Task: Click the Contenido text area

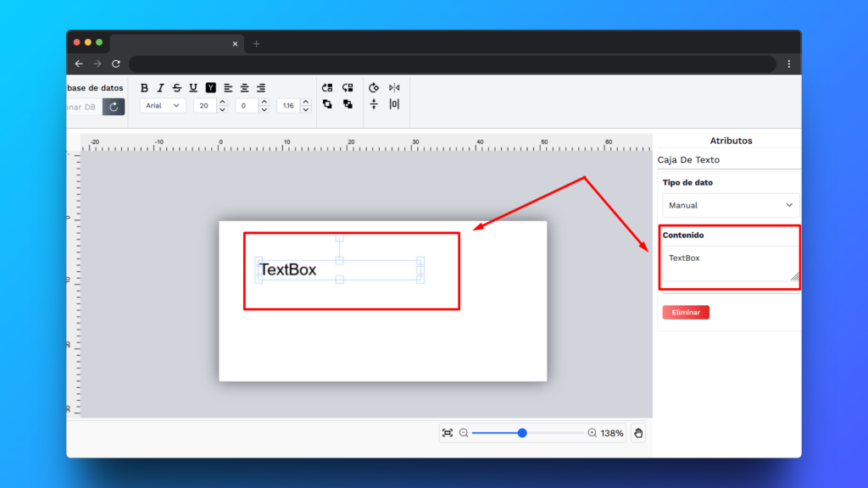Action: point(731,264)
